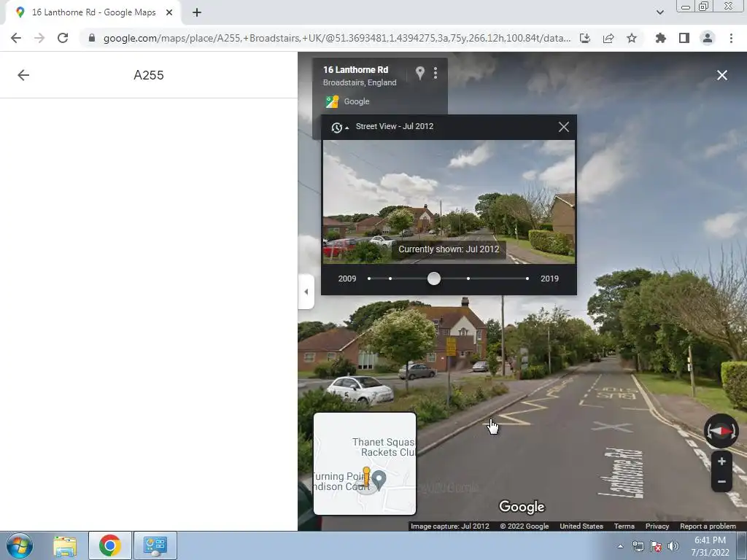Open the control panel taskbar app
The image size is (747, 560).
click(155, 545)
